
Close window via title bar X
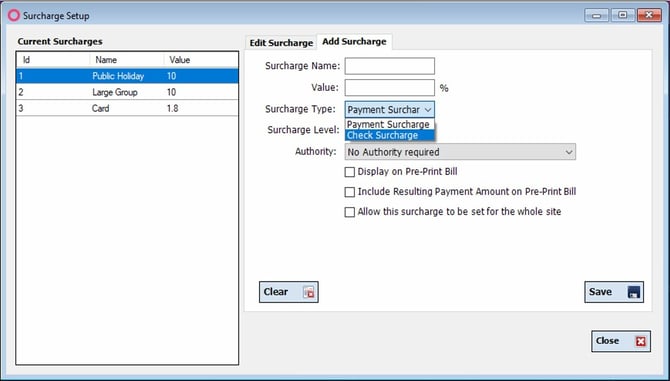pos(649,15)
